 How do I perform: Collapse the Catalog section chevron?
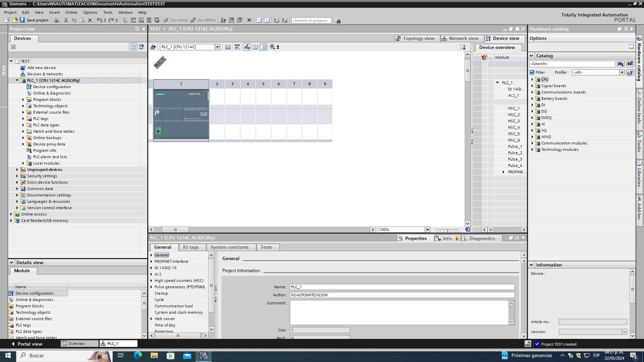532,56
